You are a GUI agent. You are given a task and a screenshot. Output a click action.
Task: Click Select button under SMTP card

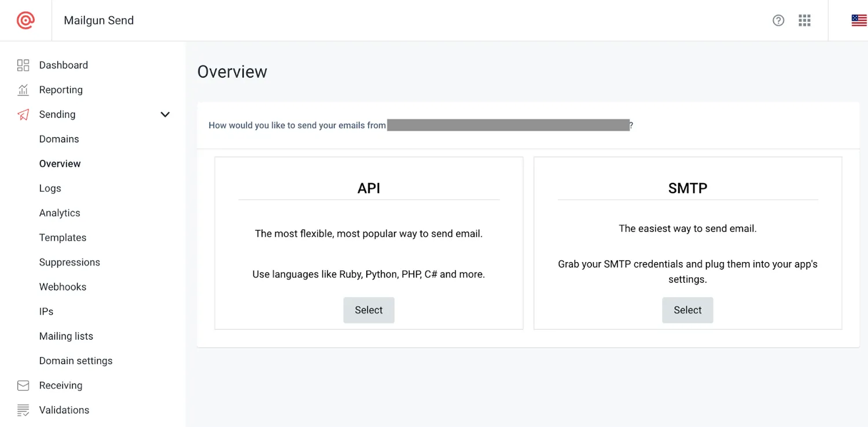point(687,310)
